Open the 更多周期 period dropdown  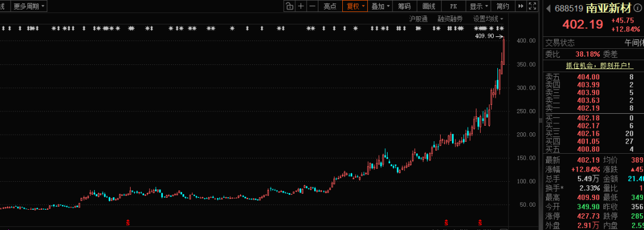pyautogui.click(x=29, y=6)
